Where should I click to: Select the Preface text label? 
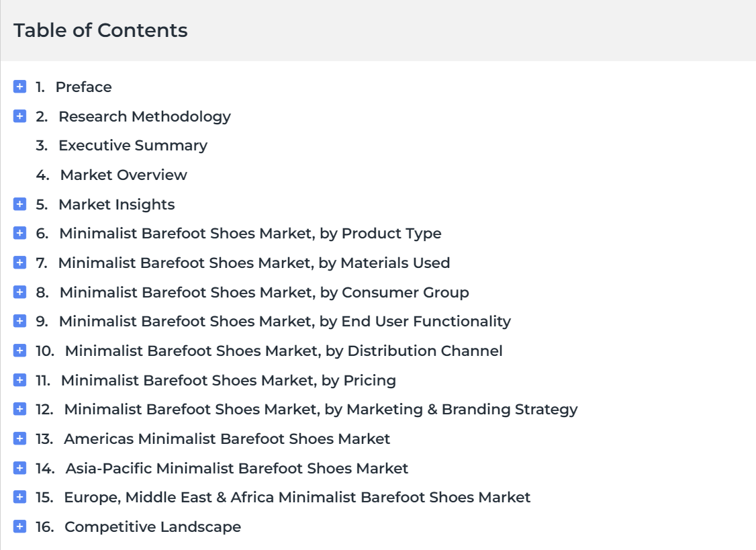click(83, 87)
